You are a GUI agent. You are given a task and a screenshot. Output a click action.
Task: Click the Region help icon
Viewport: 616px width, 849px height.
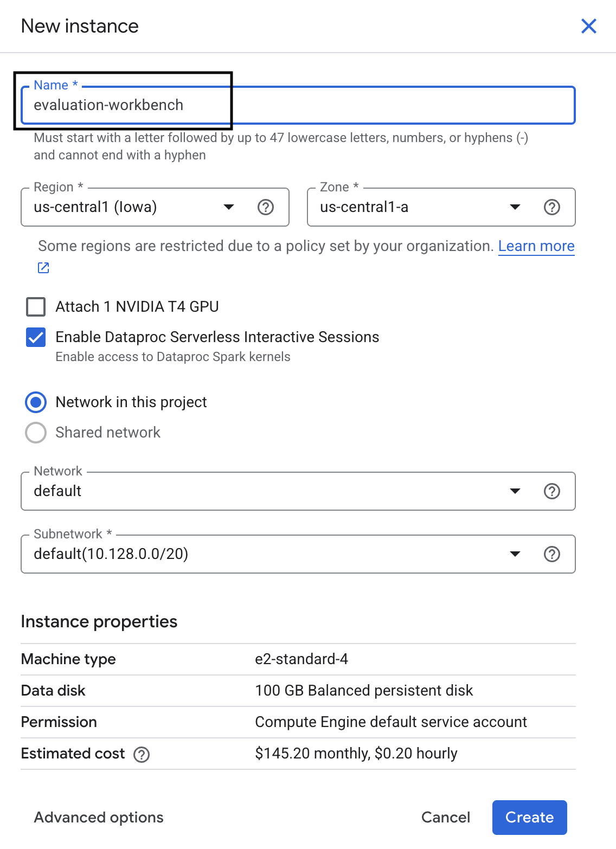pyautogui.click(x=266, y=207)
